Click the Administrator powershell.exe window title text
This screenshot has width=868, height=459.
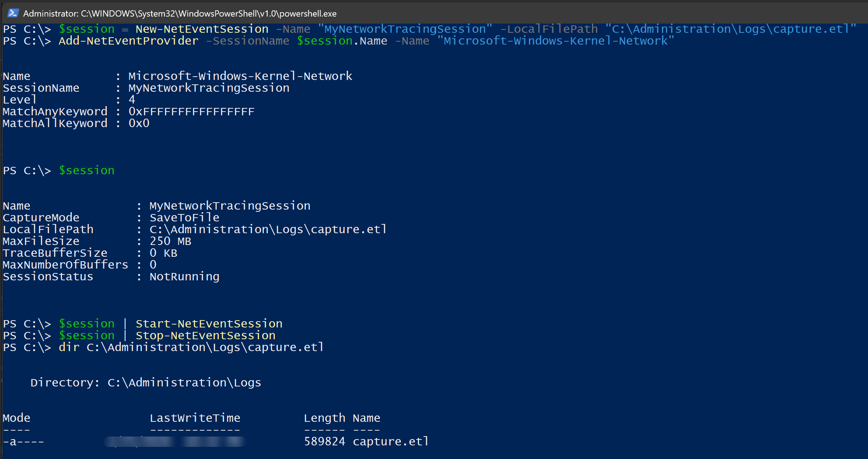180,14
